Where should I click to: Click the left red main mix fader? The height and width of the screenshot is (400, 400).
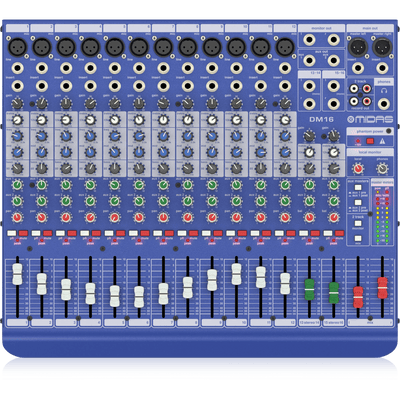[358, 297]
